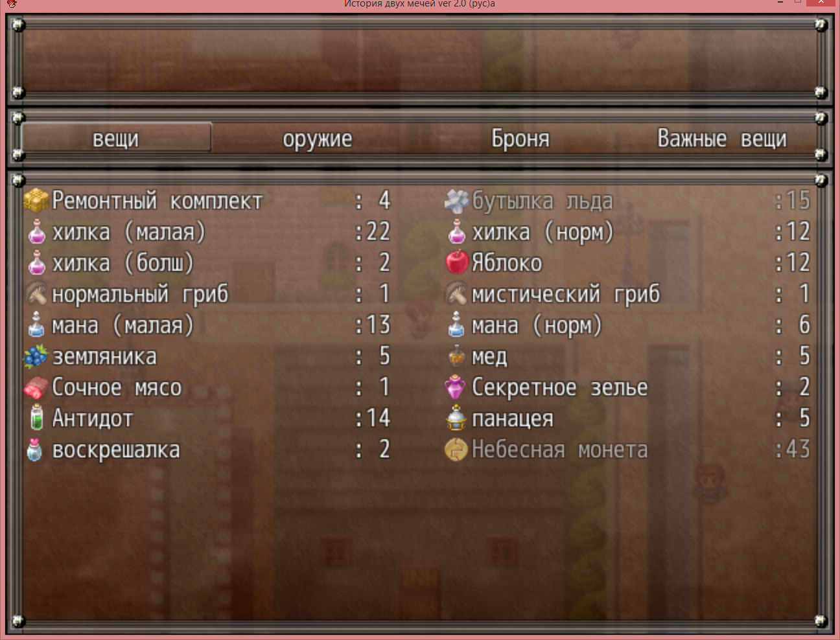The image size is (840, 640).
Task: Select the бутылка льда ice crystal icon
Action: click(x=456, y=201)
